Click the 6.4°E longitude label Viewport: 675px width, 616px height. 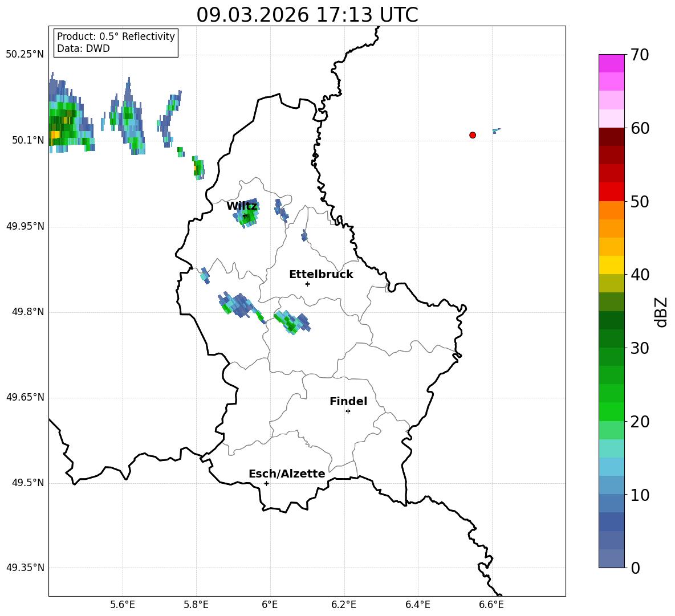(x=417, y=605)
